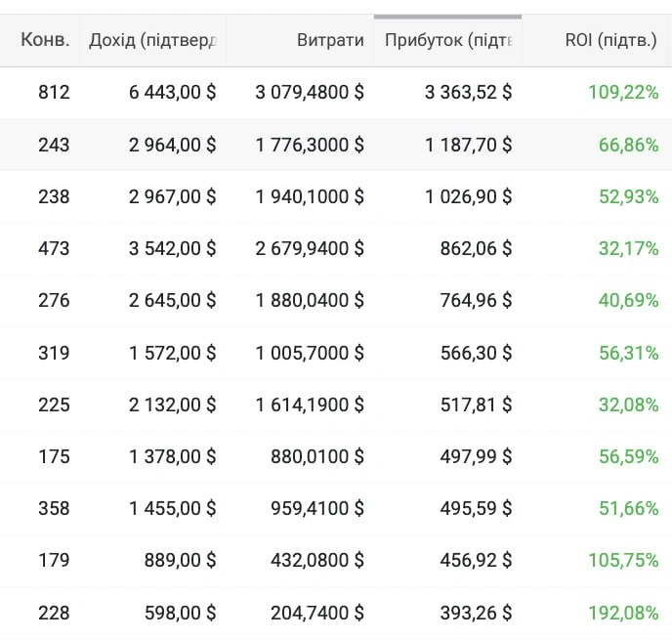Image resolution: width=672 pixels, height=640 pixels.
Task: Select revenue cell 2 967,00 $
Action: pos(172,196)
